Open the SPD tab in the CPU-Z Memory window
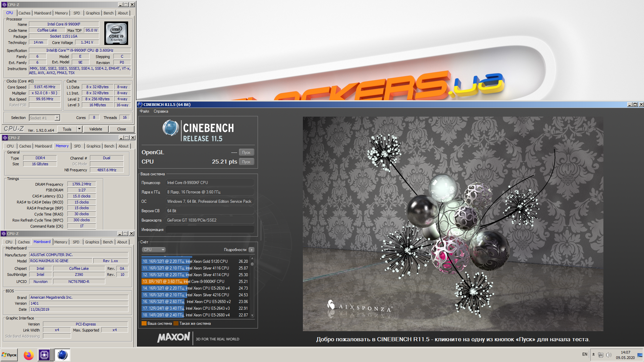 pos(77,146)
